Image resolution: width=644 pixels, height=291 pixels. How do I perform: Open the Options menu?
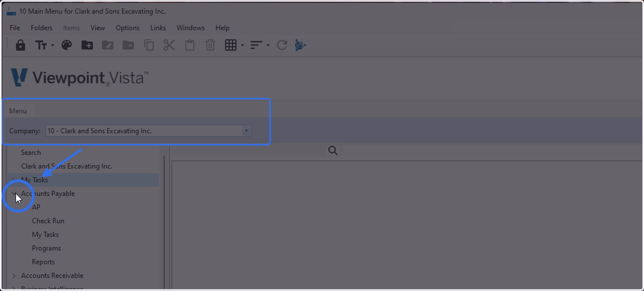(x=128, y=28)
